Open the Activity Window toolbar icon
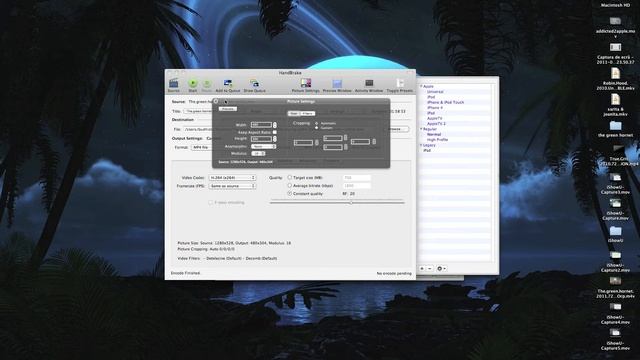The width and height of the screenshot is (640, 360). pos(369,83)
